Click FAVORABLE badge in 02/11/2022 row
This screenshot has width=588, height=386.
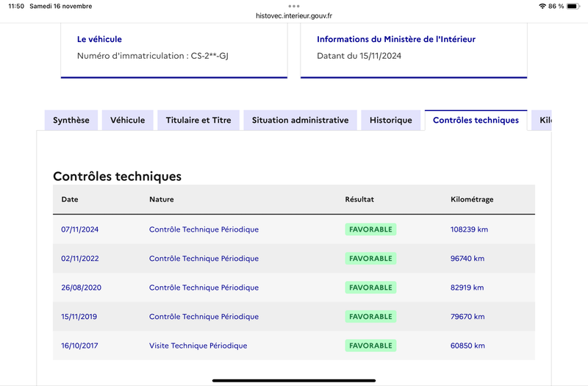[370, 259]
